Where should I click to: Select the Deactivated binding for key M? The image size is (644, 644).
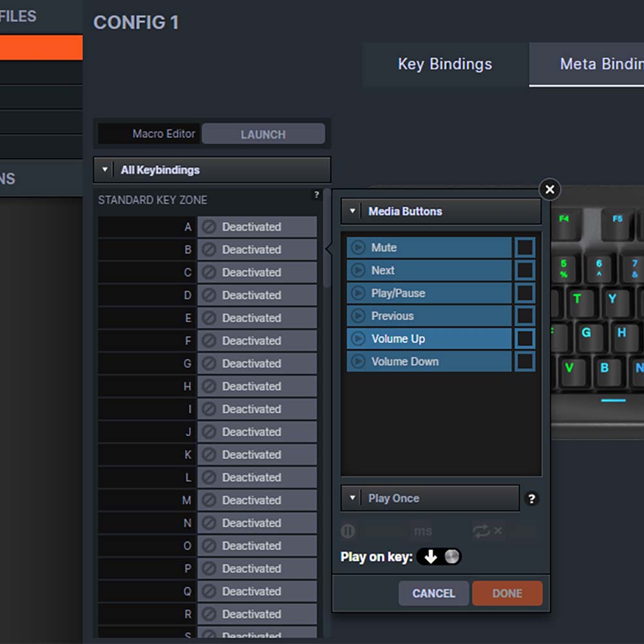258,500
